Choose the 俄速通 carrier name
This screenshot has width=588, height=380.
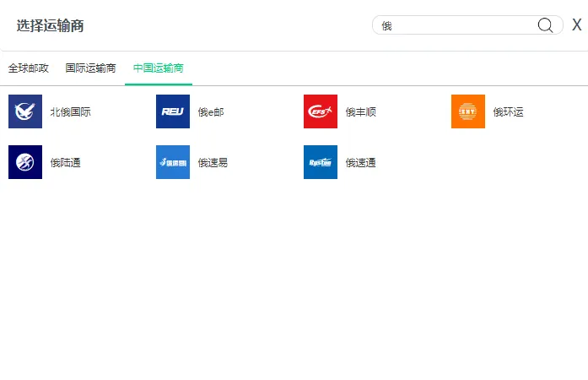(x=361, y=163)
